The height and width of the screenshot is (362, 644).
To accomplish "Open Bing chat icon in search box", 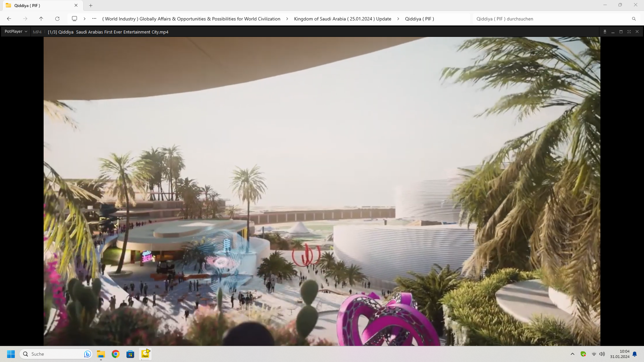I will [x=87, y=354].
